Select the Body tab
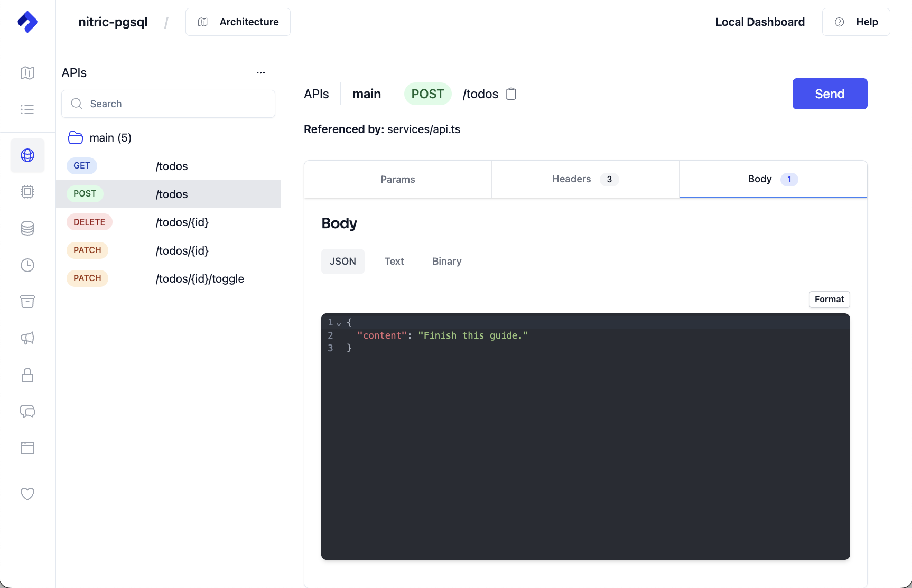 [x=773, y=180]
